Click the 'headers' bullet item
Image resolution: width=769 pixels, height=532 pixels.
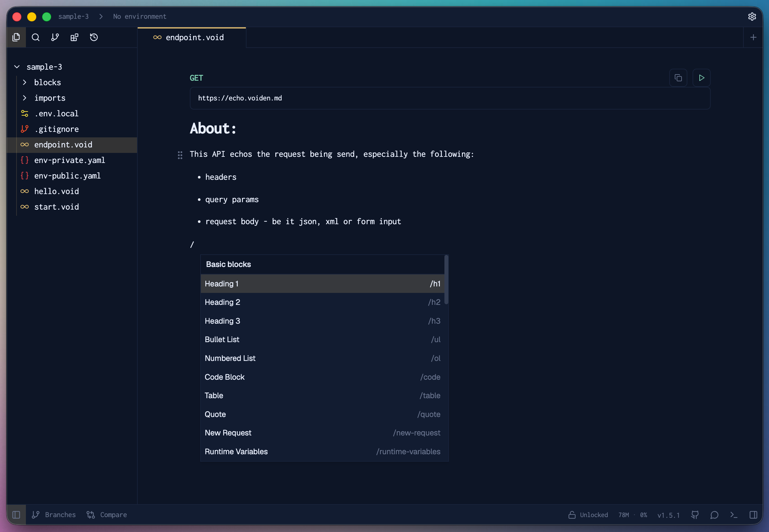click(x=221, y=177)
